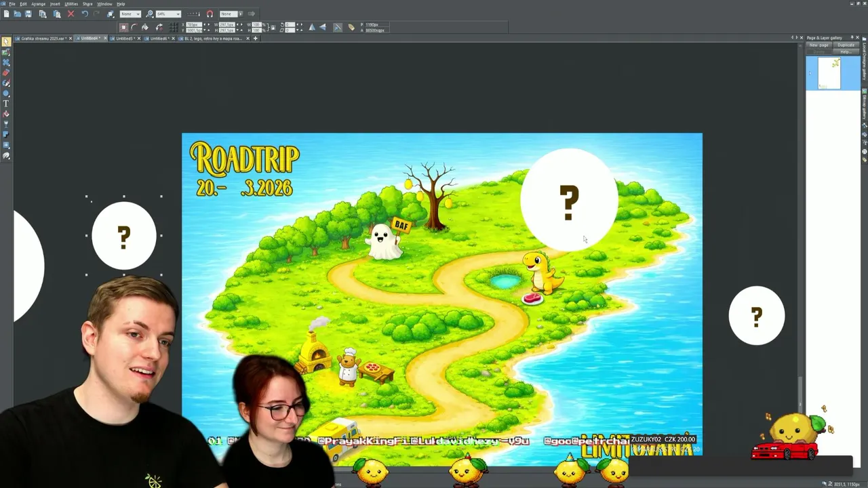Open the Bitmap gallery side tab
The width and height of the screenshot is (868, 488).
[864, 104]
